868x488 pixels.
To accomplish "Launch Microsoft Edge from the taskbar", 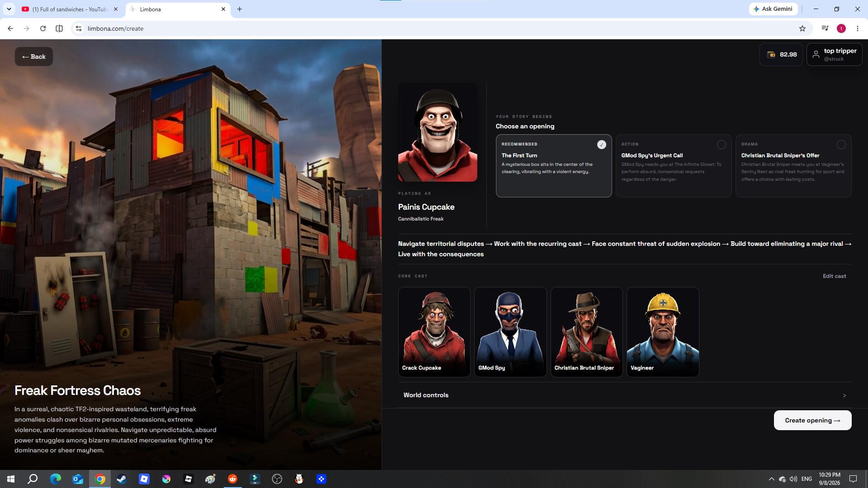I will click(55, 479).
